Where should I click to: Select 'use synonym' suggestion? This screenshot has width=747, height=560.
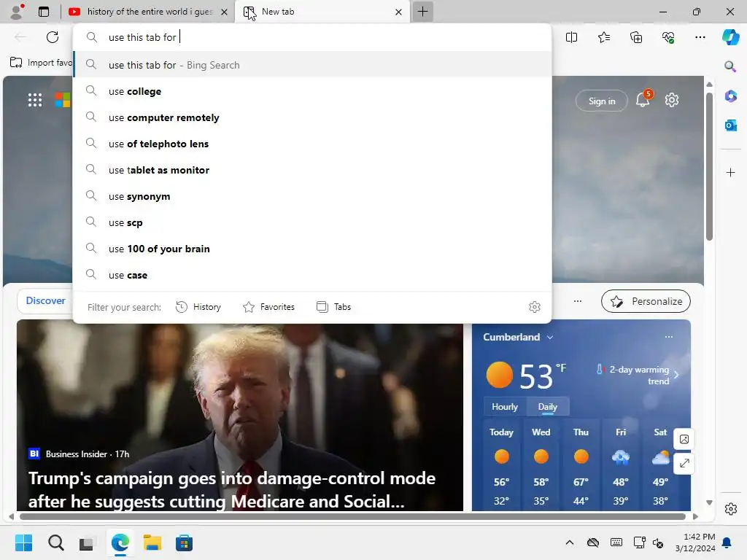(312, 195)
